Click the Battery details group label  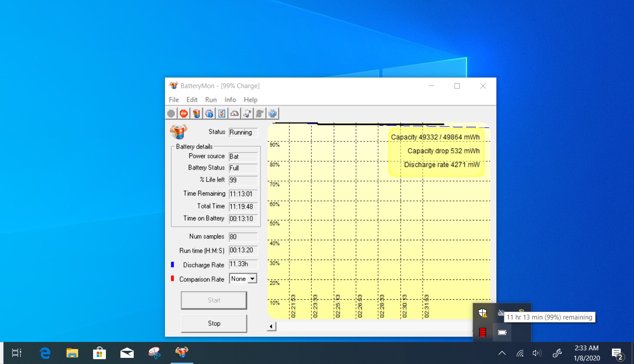[194, 146]
